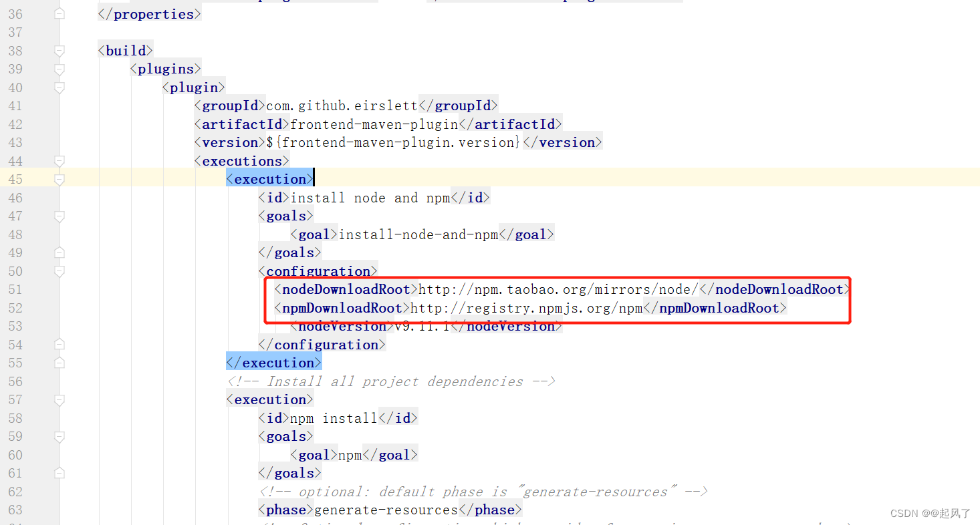Click the closing phase tag on line 63
This screenshot has width=980, height=525.
(491, 510)
